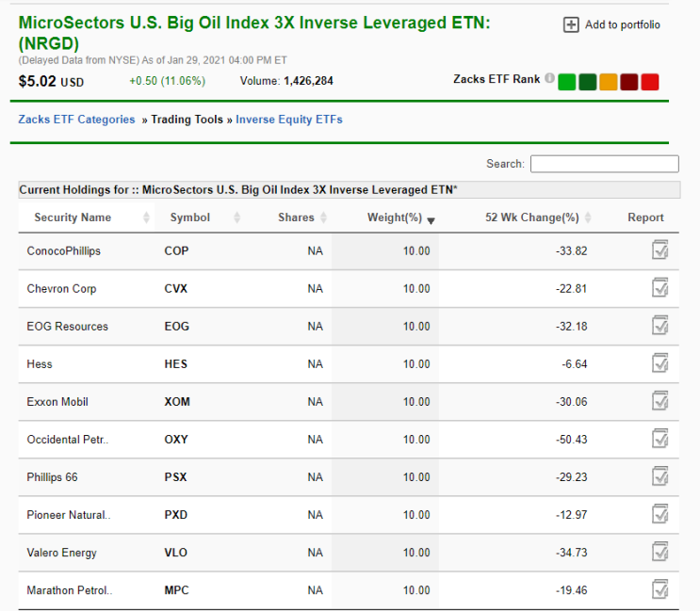Select the Pioneer Natural.. security name

coord(69,515)
